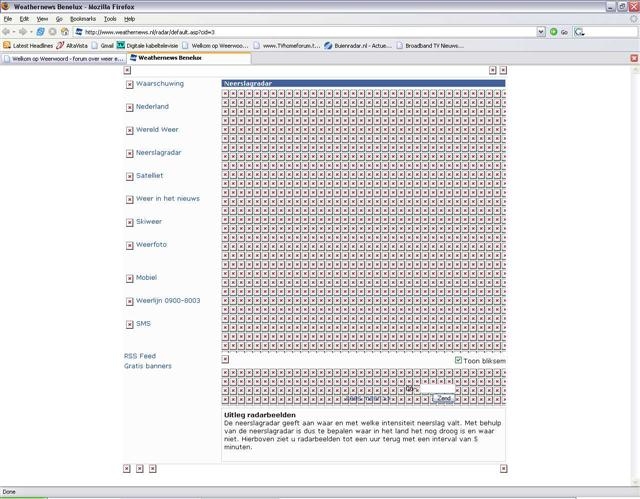Open the Tools menu

(110, 19)
